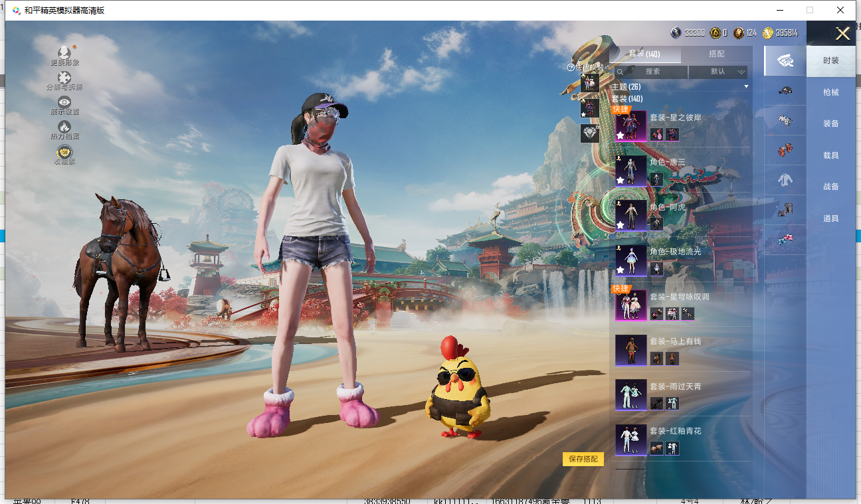Click small piece icon under 角色-阿虎

pyautogui.click(x=656, y=224)
